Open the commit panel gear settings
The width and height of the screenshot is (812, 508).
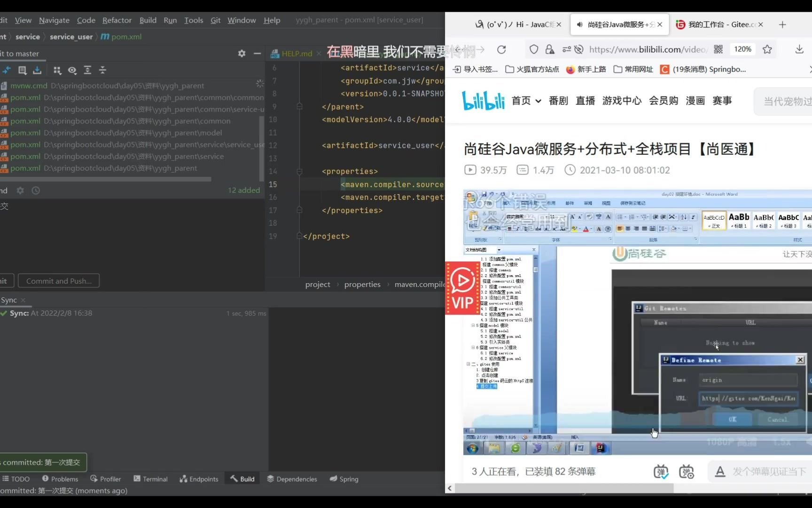[x=242, y=53]
